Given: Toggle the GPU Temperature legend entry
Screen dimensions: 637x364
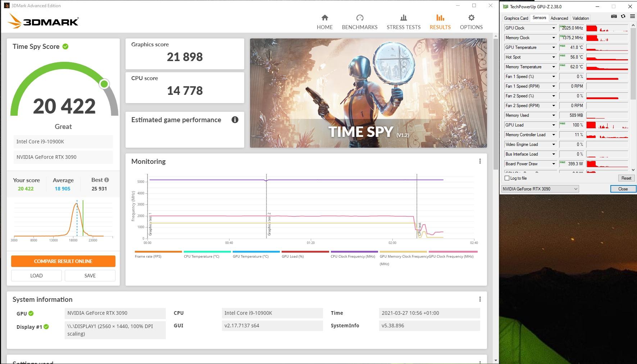Looking at the screenshot, I should (256, 254).
